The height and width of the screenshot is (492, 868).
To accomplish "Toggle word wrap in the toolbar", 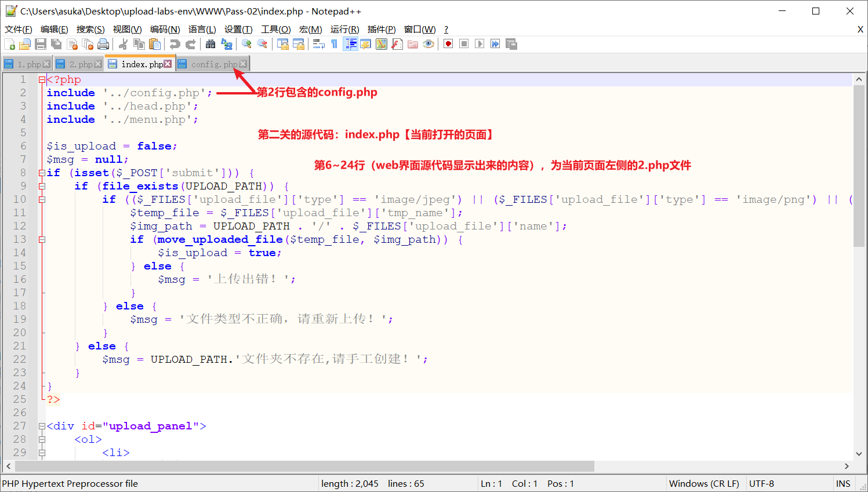I will (319, 44).
